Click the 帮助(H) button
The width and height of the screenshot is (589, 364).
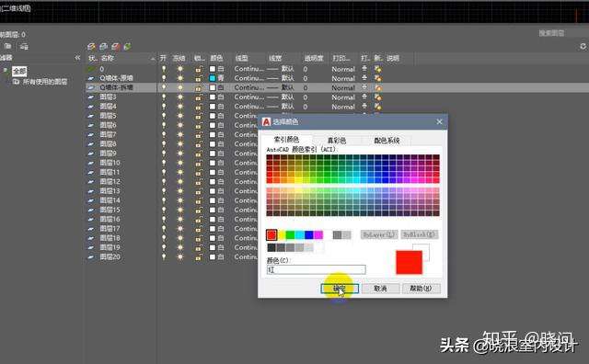pos(422,289)
